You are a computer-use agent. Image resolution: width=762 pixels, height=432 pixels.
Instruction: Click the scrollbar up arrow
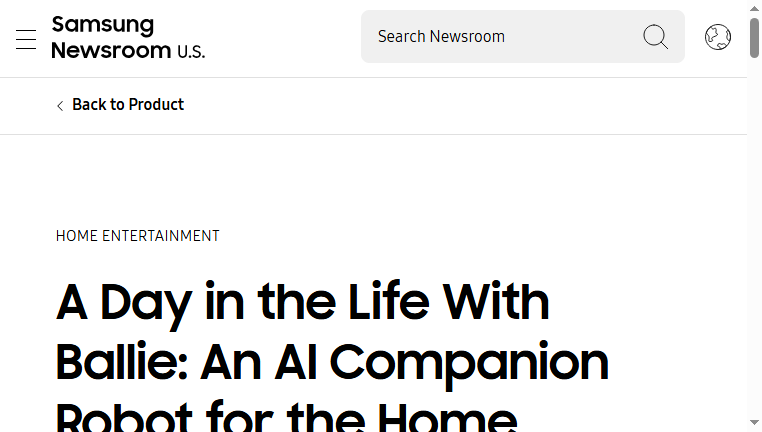tap(754, 8)
